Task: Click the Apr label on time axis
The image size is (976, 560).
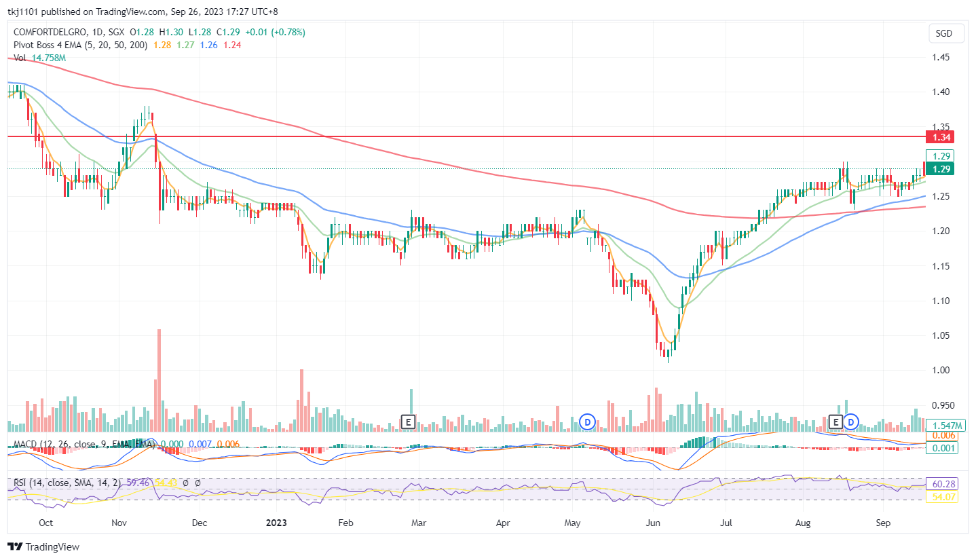Action: point(503,523)
